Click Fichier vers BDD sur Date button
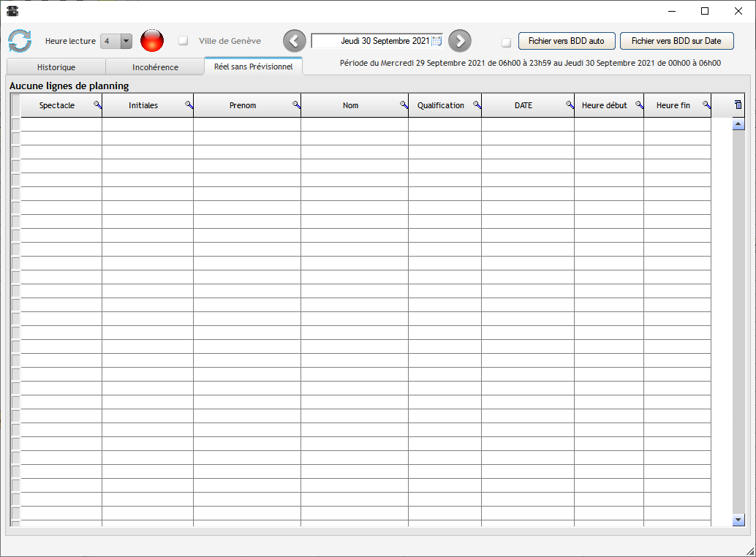756x557 pixels. point(676,41)
